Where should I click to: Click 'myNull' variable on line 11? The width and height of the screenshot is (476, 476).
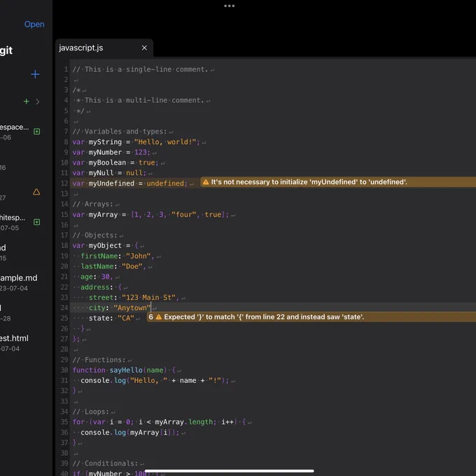[101, 173]
